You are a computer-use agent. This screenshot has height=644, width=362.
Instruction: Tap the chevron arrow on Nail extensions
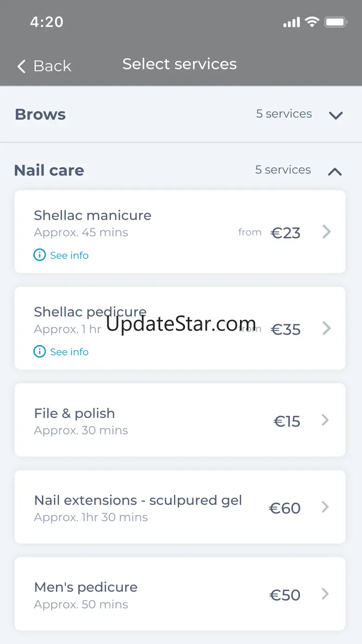pos(326,507)
